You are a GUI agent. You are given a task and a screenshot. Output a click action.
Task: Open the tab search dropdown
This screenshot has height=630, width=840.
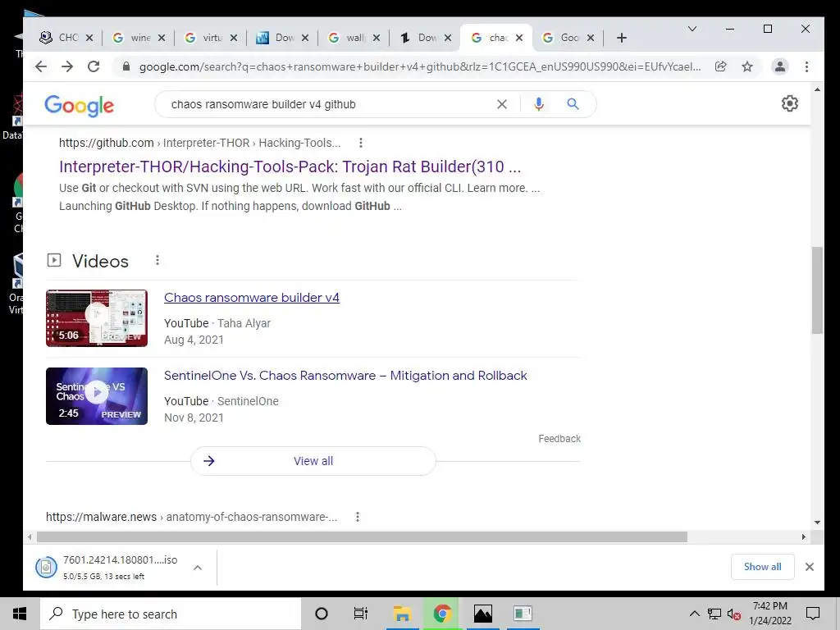coord(692,29)
